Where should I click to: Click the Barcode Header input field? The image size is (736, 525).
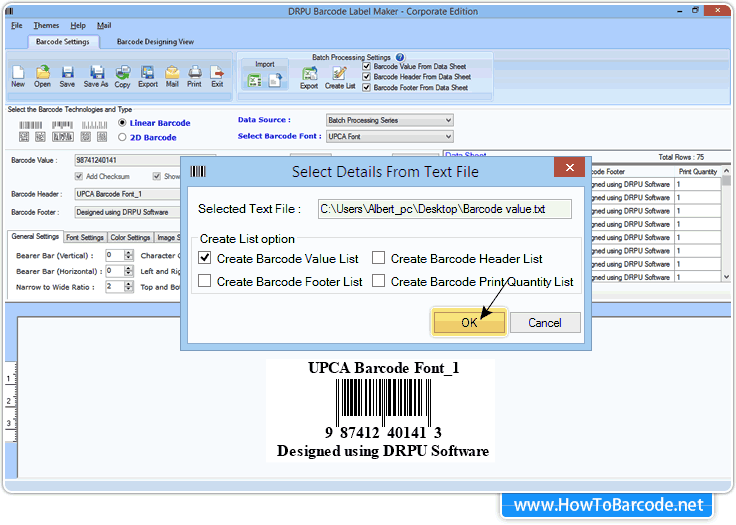(128, 194)
